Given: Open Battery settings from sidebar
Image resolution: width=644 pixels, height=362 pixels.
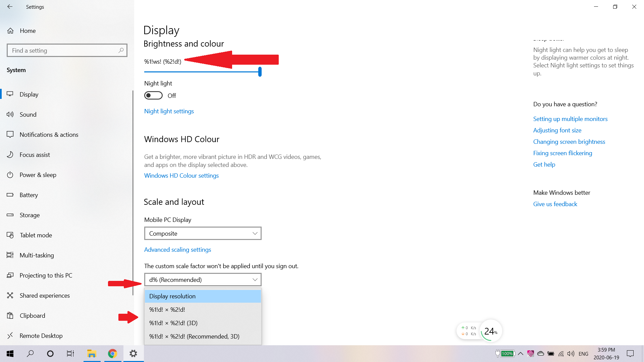Looking at the screenshot, I should tap(29, 195).
